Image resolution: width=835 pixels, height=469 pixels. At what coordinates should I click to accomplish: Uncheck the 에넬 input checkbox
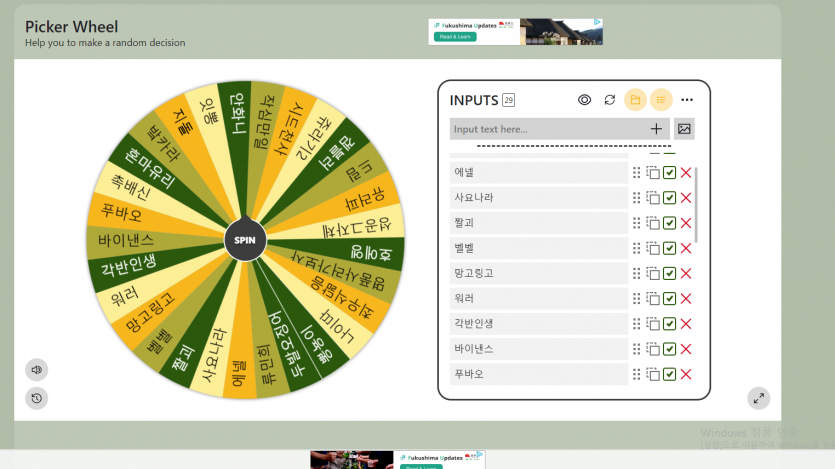(x=669, y=172)
